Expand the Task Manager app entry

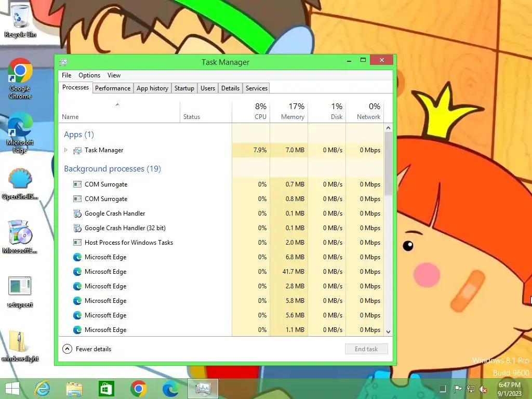pyautogui.click(x=66, y=150)
